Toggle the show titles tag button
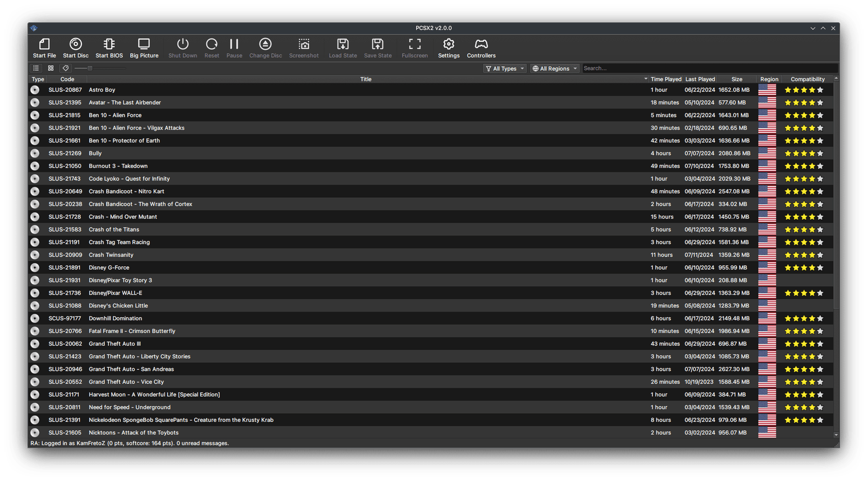The image size is (868, 481). click(x=66, y=68)
